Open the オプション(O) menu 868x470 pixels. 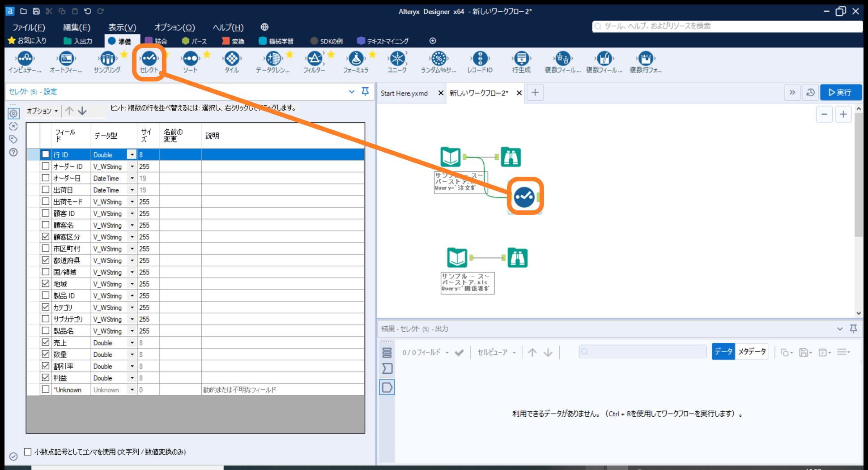pyautogui.click(x=174, y=27)
